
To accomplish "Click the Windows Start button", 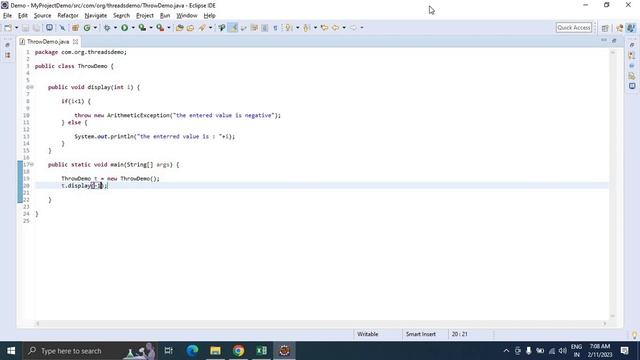I will [11, 351].
